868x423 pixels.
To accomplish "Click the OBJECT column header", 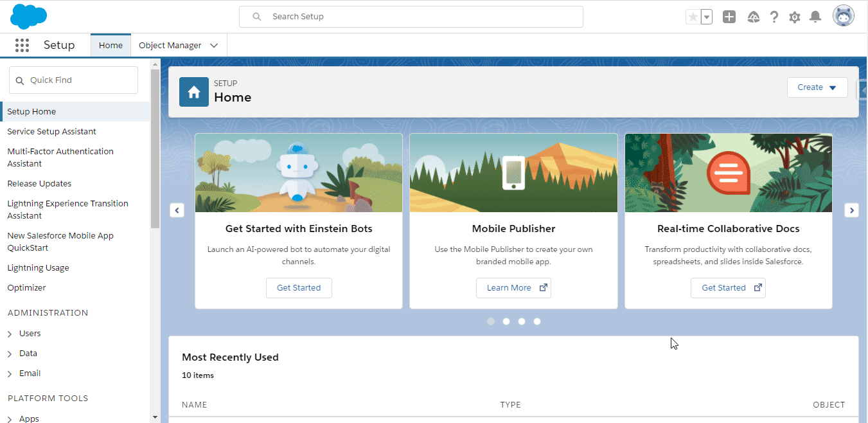I will tap(829, 405).
